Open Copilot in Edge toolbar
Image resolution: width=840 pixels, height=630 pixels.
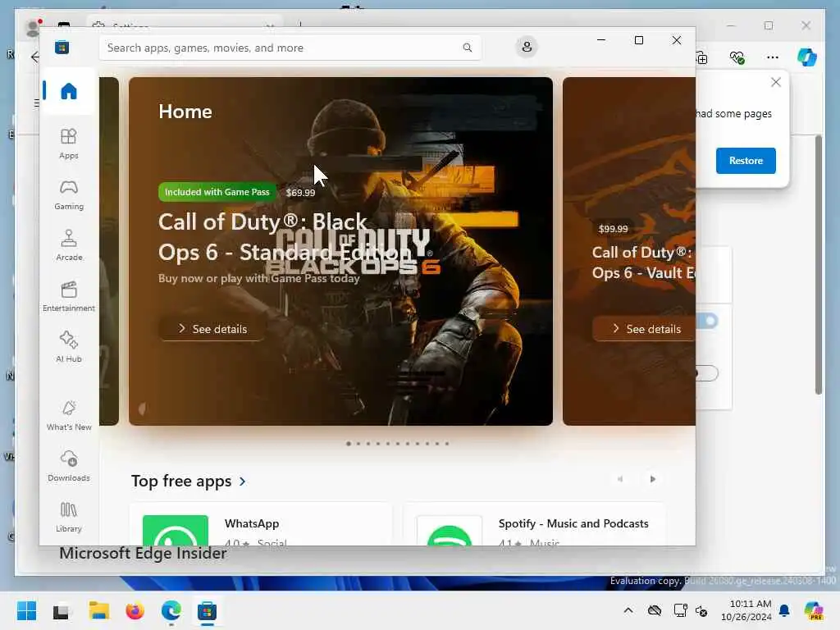[x=807, y=57]
